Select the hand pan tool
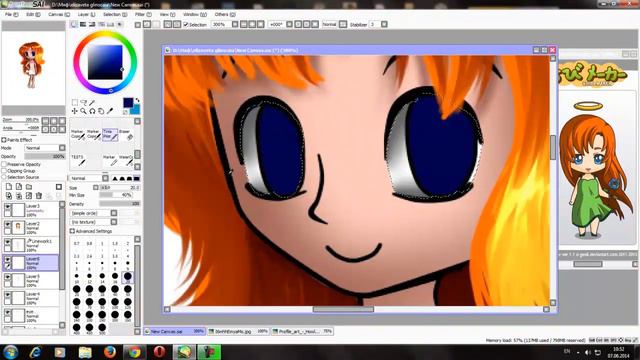 tap(101, 111)
